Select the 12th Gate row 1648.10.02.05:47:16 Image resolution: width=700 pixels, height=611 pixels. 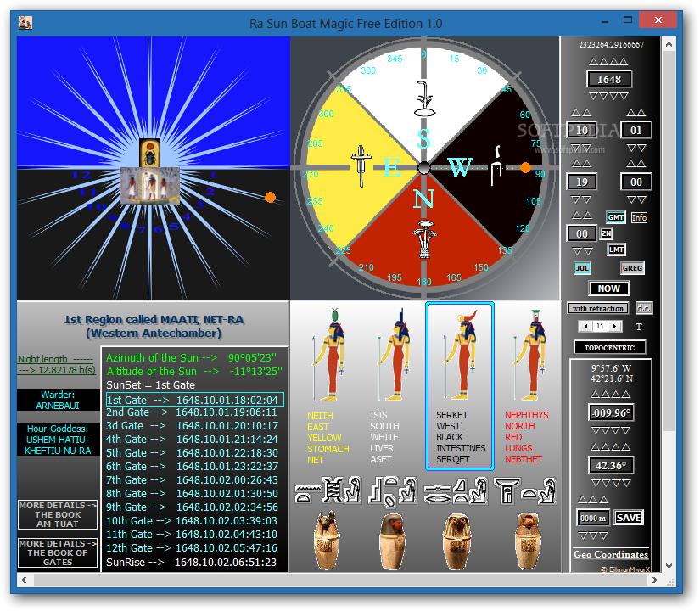[192, 547]
